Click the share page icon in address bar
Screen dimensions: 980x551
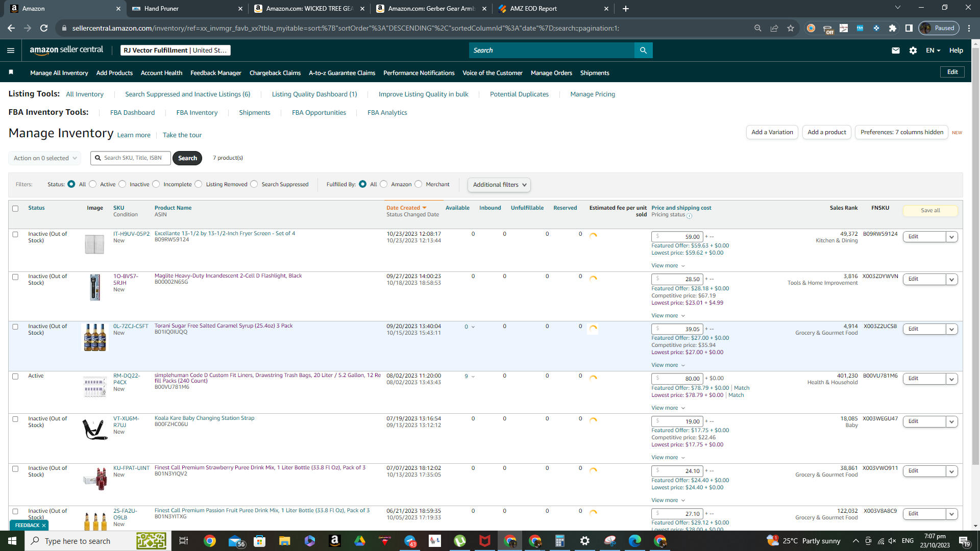click(x=774, y=28)
